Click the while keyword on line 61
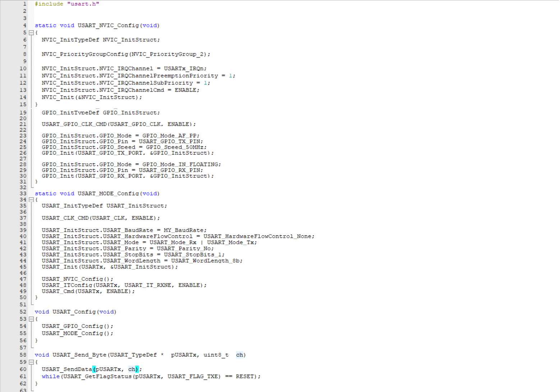The width and height of the screenshot is (560, 392). pos(51,377)
